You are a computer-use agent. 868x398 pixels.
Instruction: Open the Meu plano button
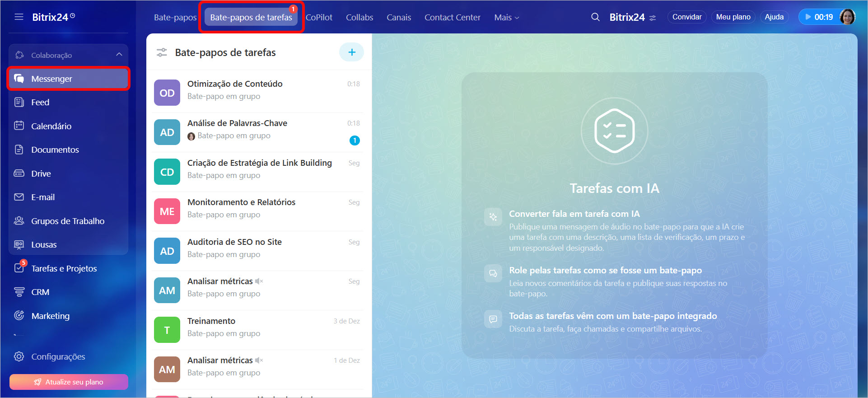[733, 17]
